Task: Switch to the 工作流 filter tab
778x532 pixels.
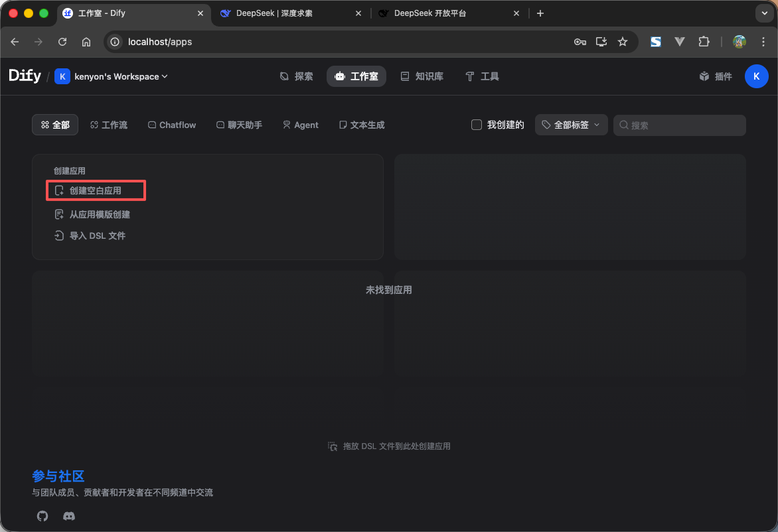Action: [108, 125]
